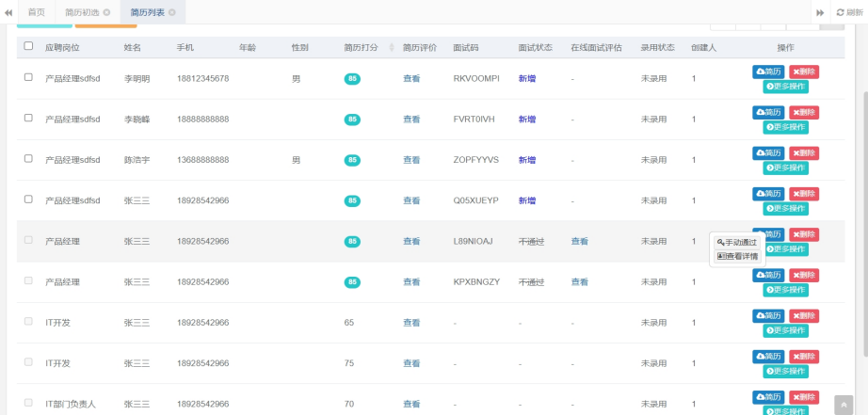Check the checkbox for 李明明's row

click(x=28, y=78)
